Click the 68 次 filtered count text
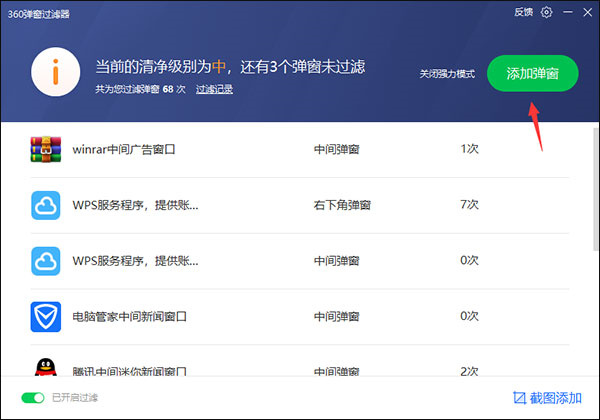This screenshot has width=600, height=420. click(x=174, y=89)
